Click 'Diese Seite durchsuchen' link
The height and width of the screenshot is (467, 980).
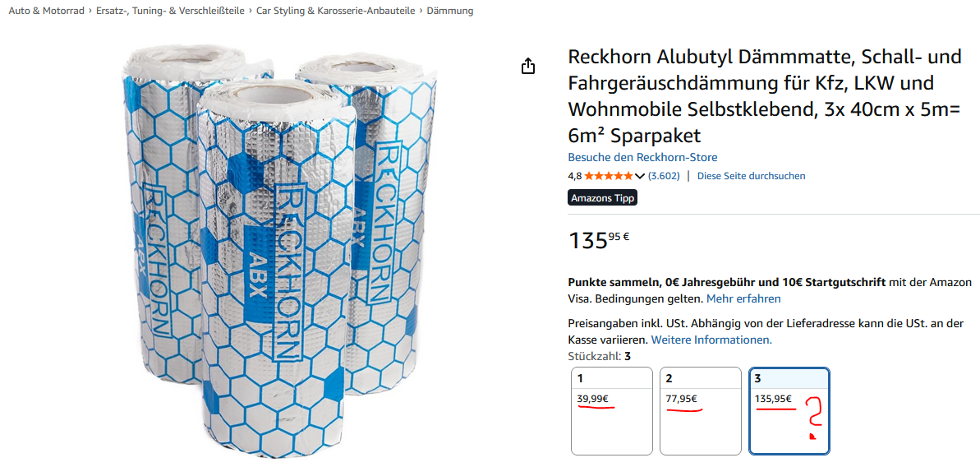point(751,176)
